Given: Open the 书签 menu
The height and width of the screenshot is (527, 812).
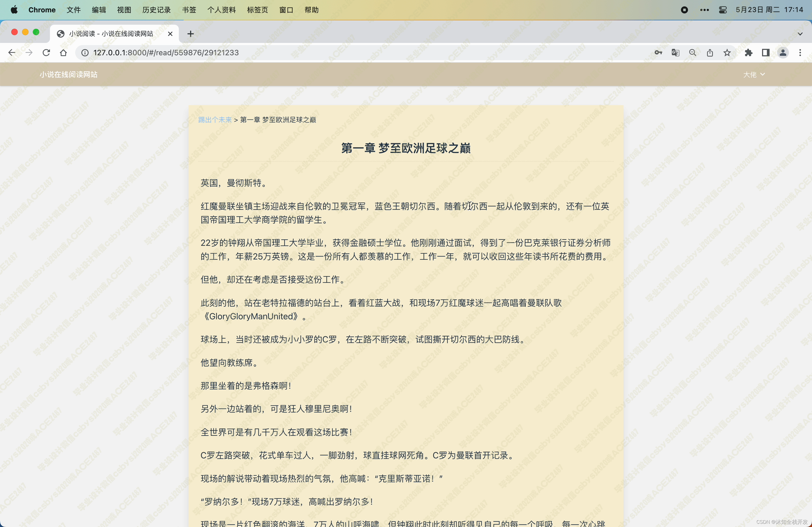Looking at the screenshot, I should (189, 10).
